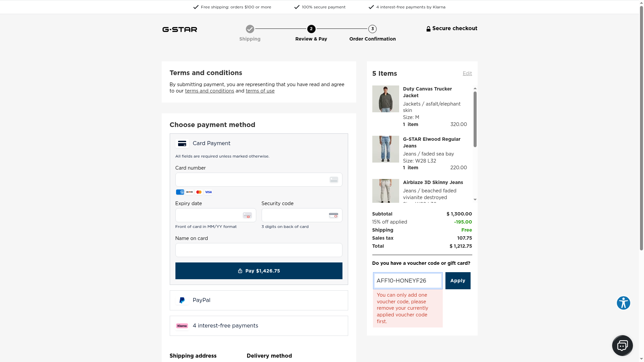The height and width of the screenshot is (362, 644).
Task: Apply the voucher code
Action: [458, 281]
